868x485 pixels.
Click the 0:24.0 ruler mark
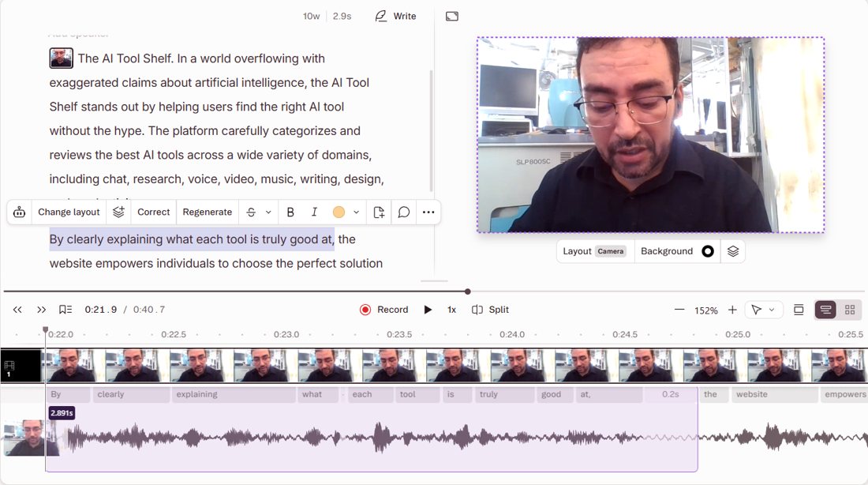tap(512, 334)
